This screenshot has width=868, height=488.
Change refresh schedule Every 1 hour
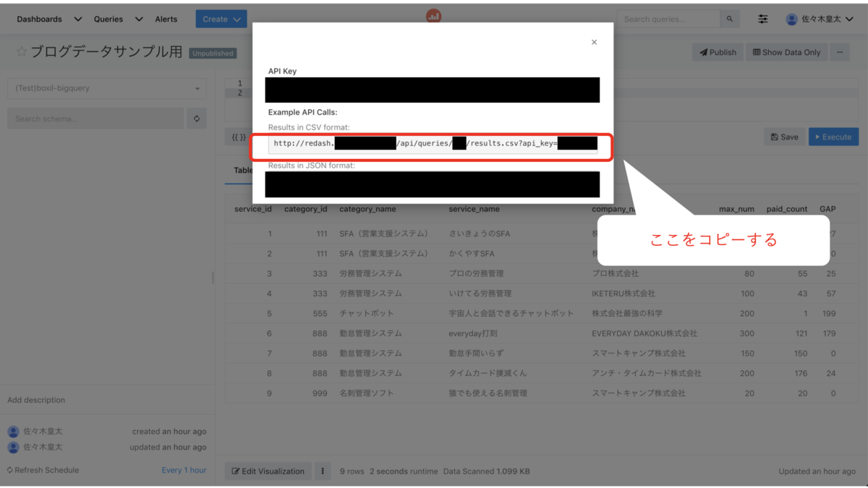184,470
